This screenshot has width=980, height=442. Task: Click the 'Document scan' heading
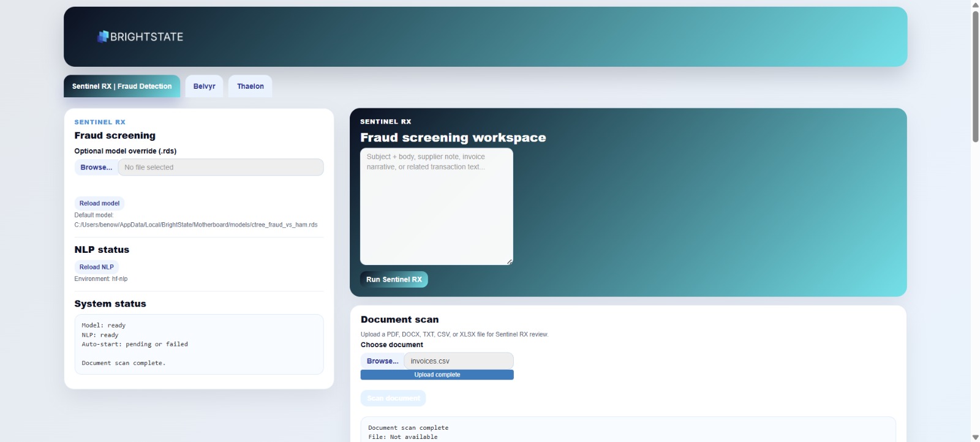399,320
